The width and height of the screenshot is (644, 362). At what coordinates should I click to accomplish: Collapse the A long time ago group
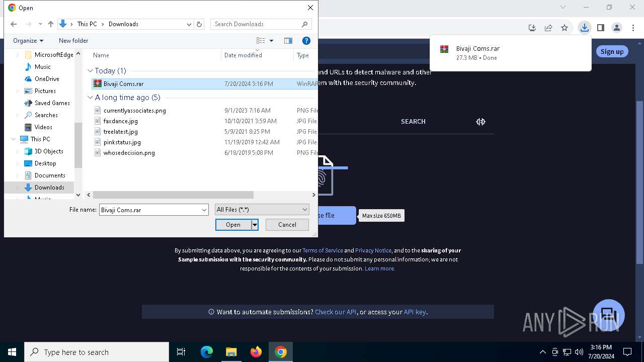tap(91, 98)
